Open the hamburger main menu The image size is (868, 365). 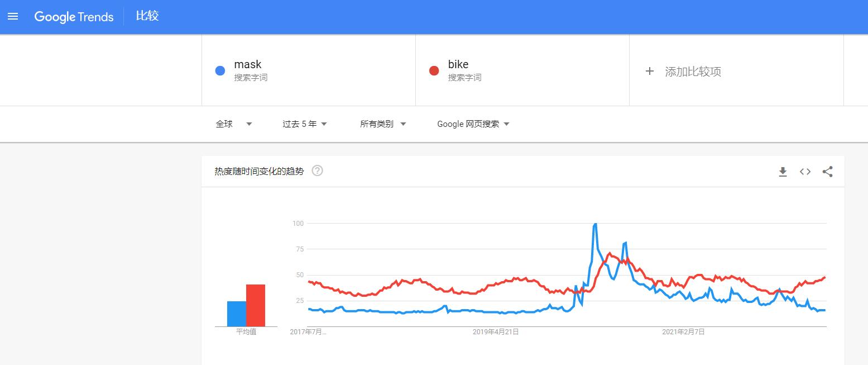point(13,17)
